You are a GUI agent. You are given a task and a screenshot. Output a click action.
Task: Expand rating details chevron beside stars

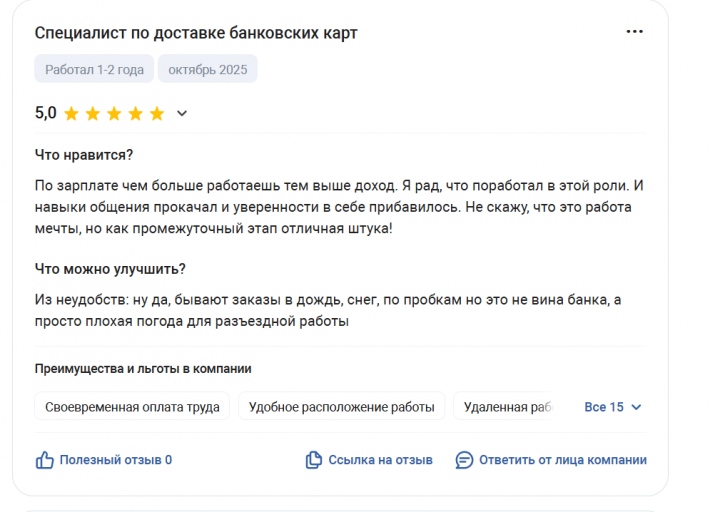(182, 113)
